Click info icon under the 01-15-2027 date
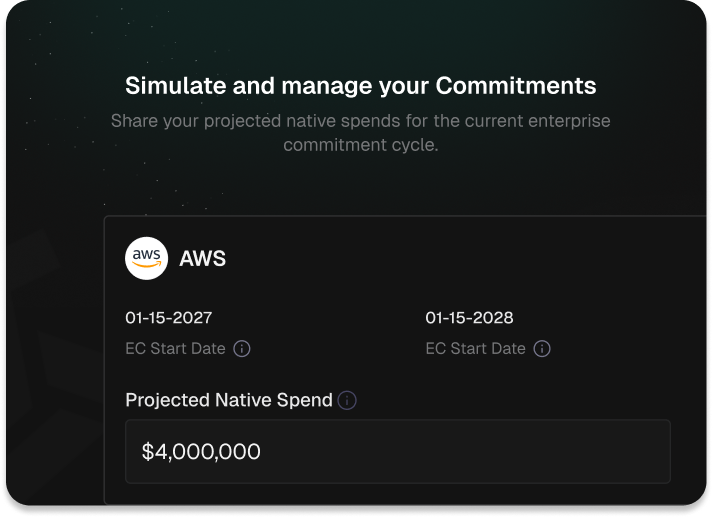Screen dimensions: 713x518 (x=242, y=349)
